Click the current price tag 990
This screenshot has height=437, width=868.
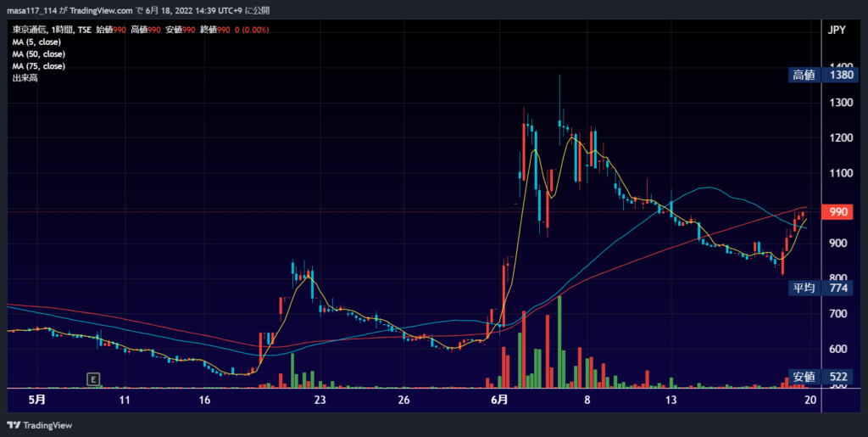click(837, 211)
